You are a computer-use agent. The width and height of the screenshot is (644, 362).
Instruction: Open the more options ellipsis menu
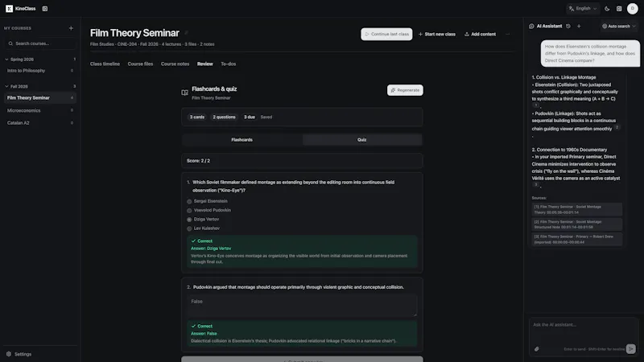coord(508,34)
